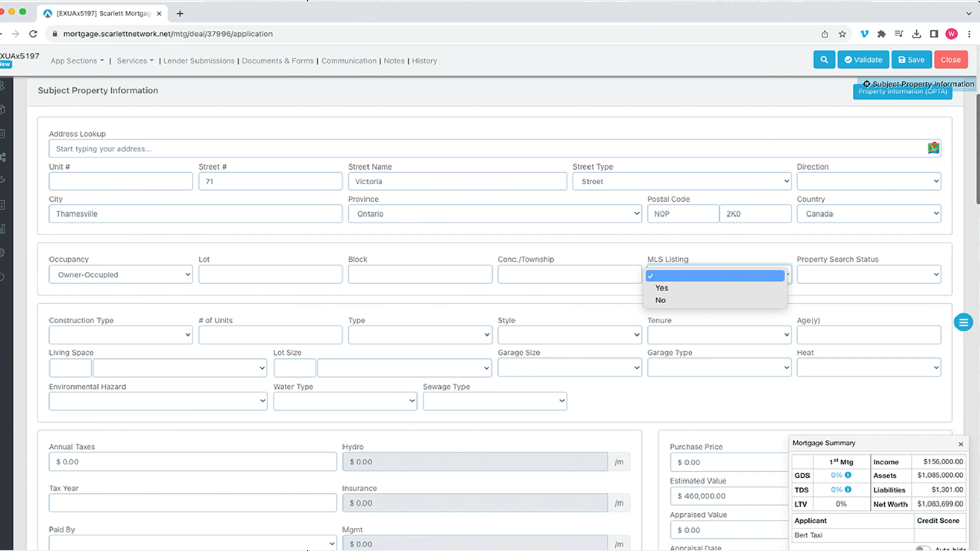Select Yes in the MLS Listing dropdown
Screen dimensions: 980x551
point(661,288)
